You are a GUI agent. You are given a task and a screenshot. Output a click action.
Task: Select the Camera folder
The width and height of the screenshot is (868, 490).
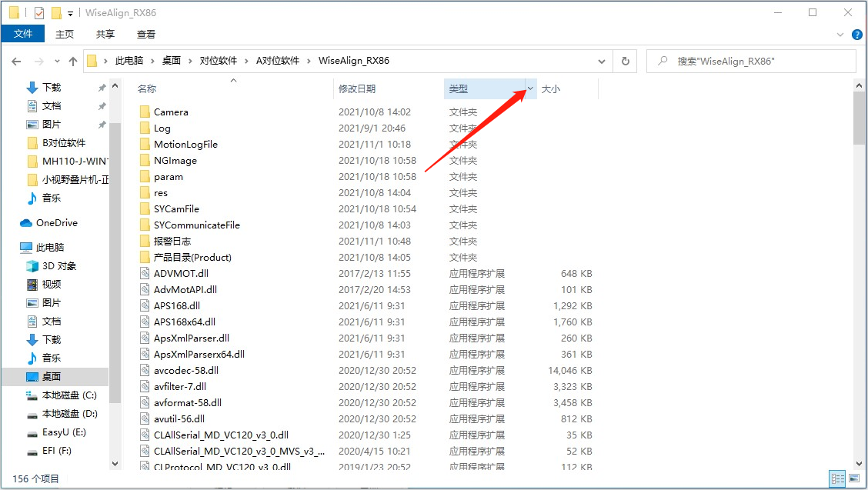(171, 112)
